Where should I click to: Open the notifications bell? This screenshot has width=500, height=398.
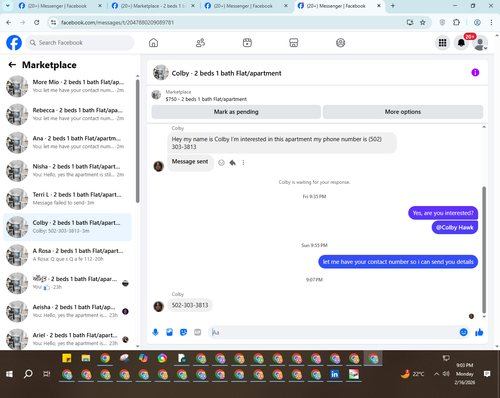pyautogui.click(x=461, y=43)
